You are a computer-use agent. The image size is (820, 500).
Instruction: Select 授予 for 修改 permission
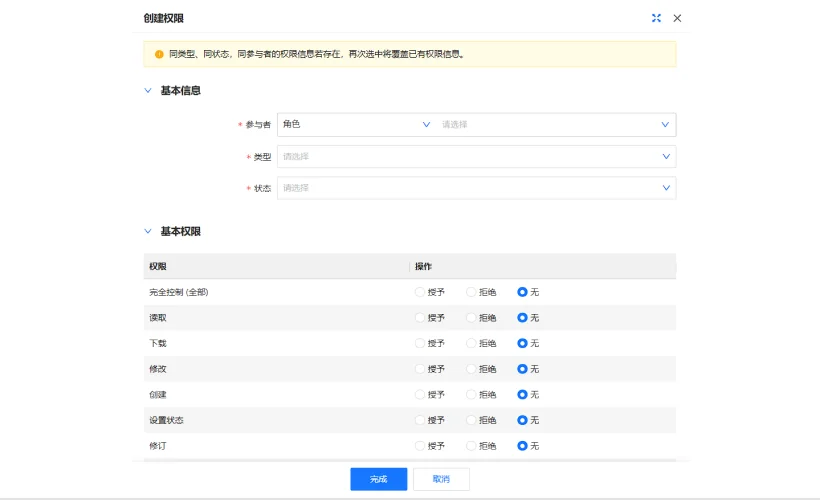click(x=419, y=369)
